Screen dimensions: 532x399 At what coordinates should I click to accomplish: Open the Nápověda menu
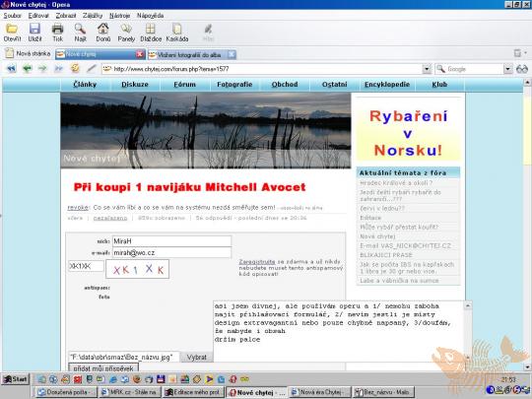[151, 16]
